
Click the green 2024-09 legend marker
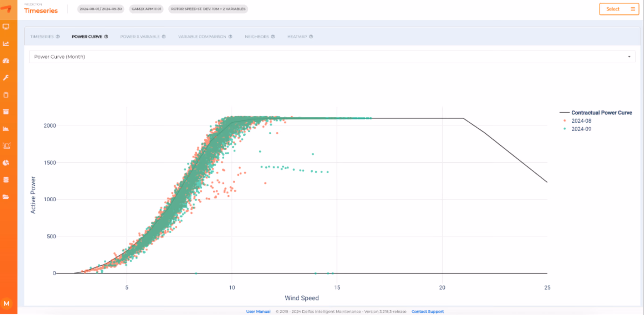(x=565, y=129)
